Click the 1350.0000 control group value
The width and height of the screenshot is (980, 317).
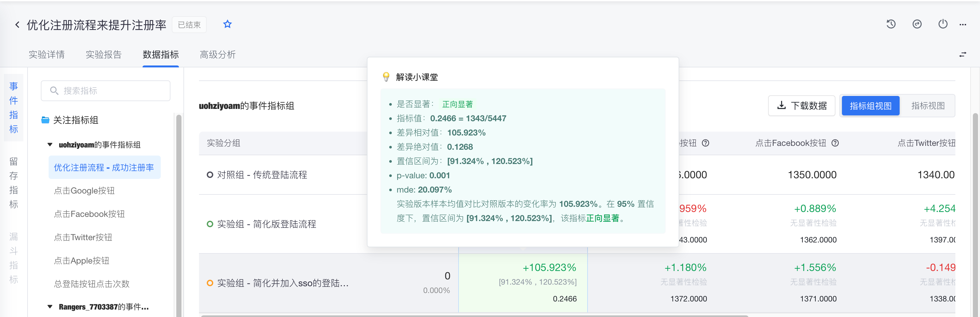click(812, 175)
